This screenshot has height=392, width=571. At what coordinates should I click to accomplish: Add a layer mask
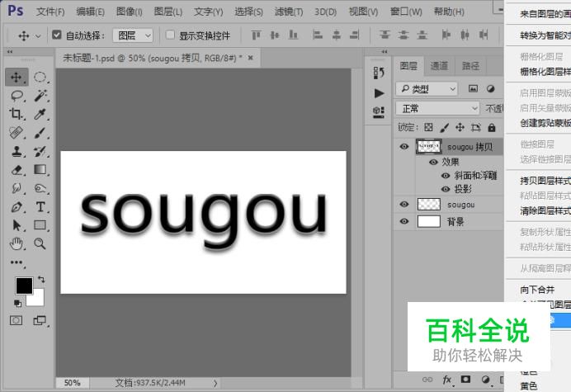tap(465, 380)
